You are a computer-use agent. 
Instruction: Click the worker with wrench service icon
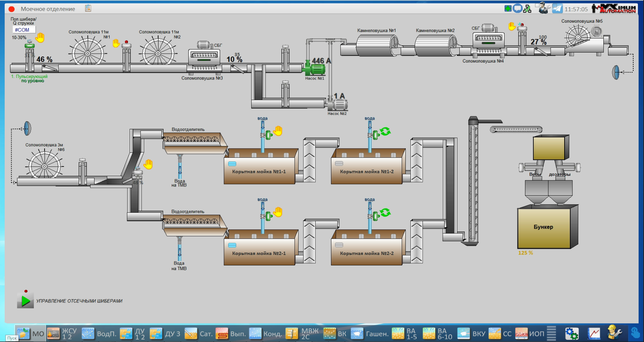pos(614,333)
